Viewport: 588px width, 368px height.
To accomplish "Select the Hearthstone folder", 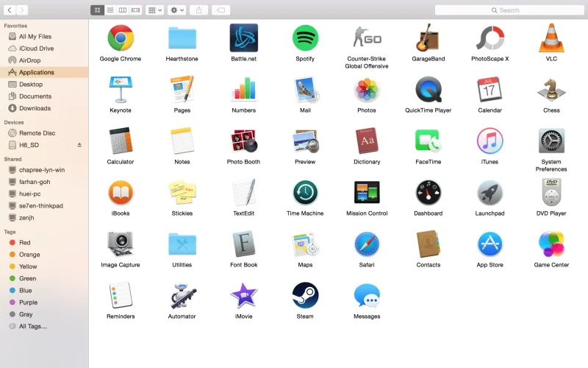I will [x=182, y=38].
